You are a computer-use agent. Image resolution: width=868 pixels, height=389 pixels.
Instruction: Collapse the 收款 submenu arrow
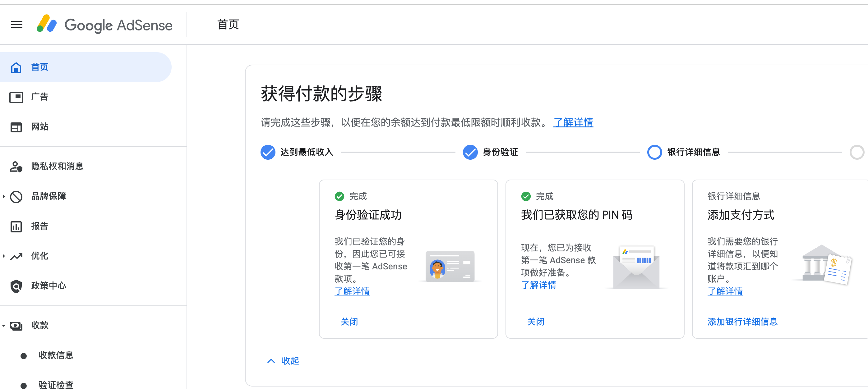coord(4,325)
